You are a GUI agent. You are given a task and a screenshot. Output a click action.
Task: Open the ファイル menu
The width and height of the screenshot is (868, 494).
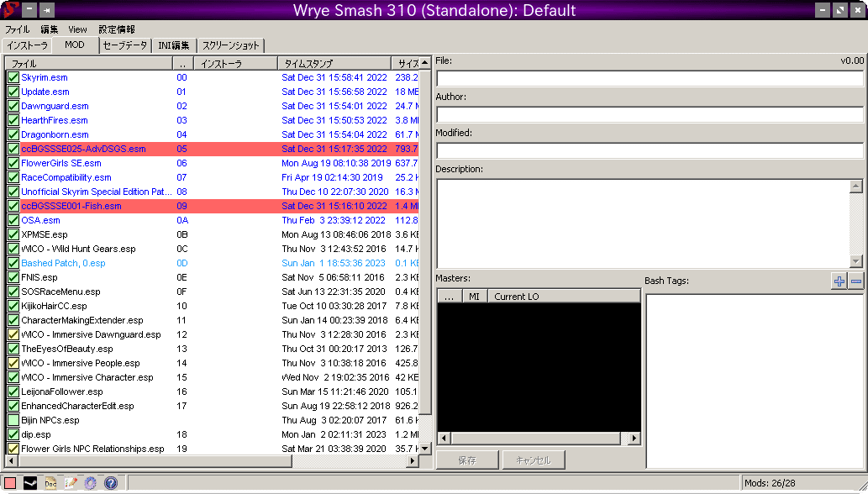click(x=17, y=29)
